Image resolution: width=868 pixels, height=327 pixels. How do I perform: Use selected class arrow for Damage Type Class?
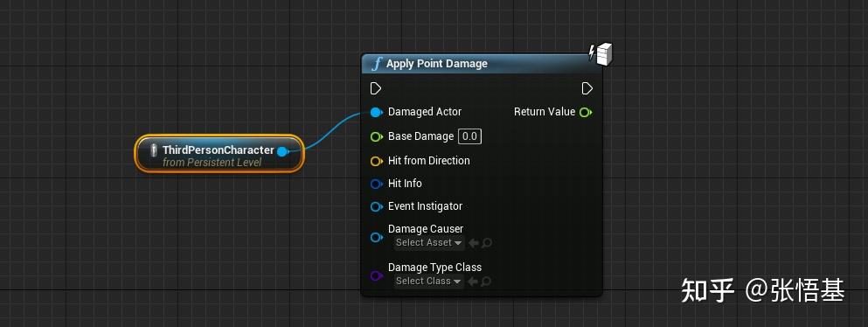coord(473,282)
